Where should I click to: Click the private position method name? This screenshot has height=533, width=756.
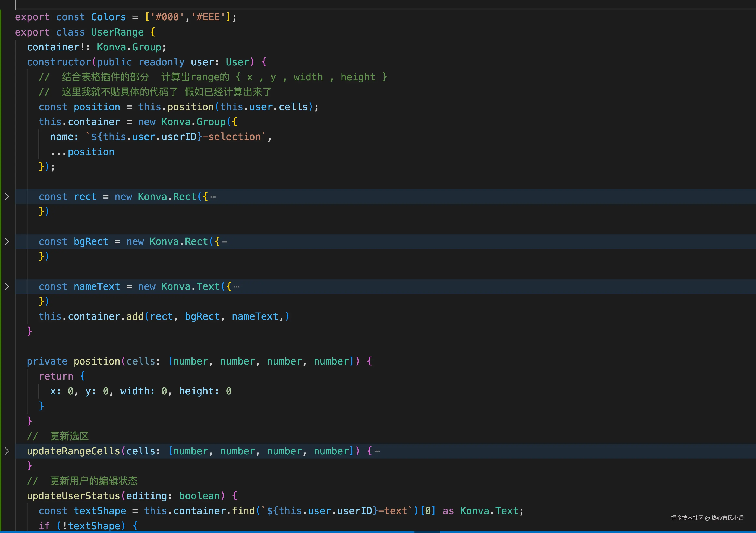(97, 361)
